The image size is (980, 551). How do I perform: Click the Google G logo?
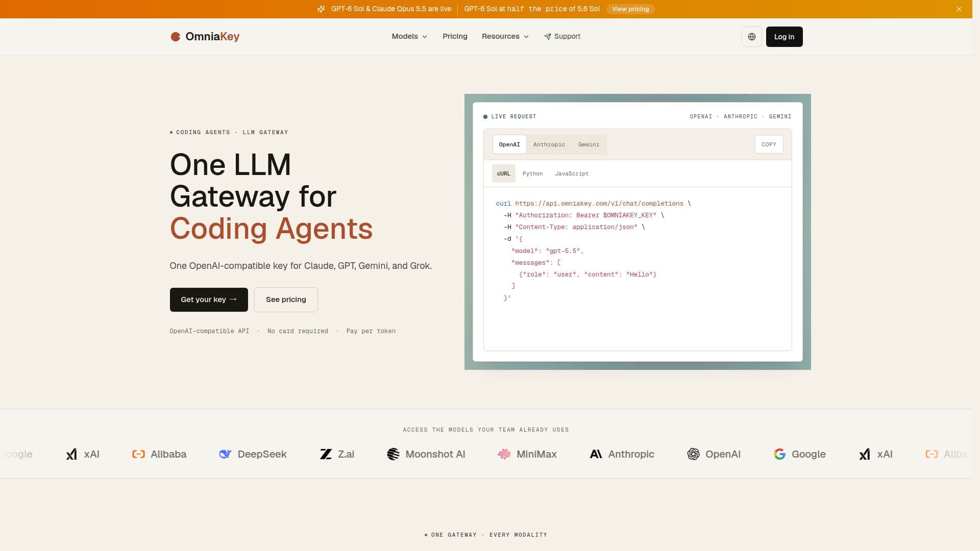[779, 454]
